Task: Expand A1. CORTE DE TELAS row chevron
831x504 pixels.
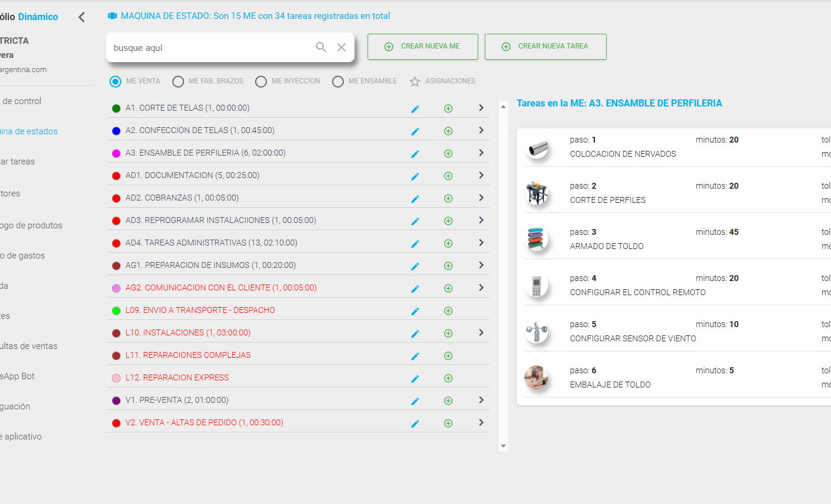Action: tap(481, 108)
